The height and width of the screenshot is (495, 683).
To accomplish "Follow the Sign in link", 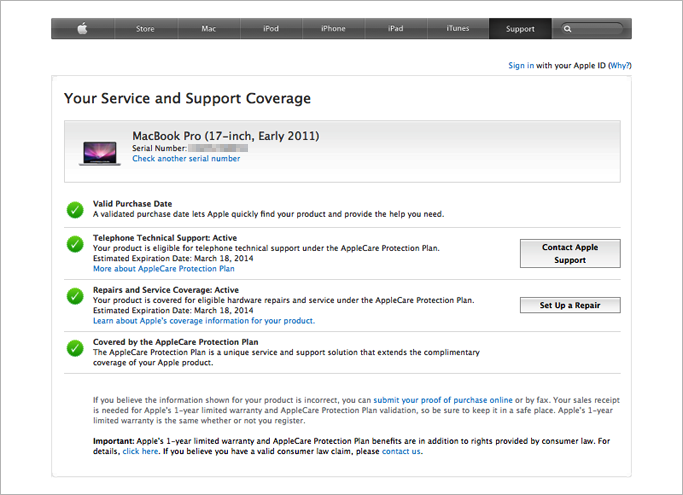I will [x=521, y=65].
